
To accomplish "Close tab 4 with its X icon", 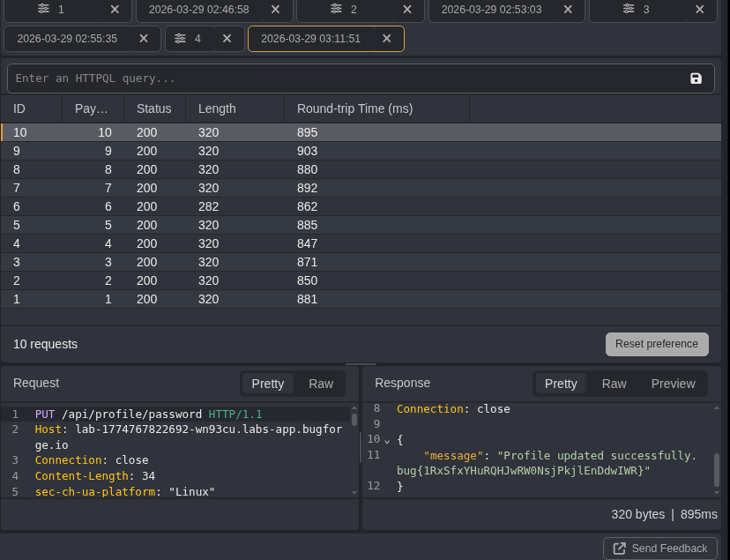I will click(227, 39).
